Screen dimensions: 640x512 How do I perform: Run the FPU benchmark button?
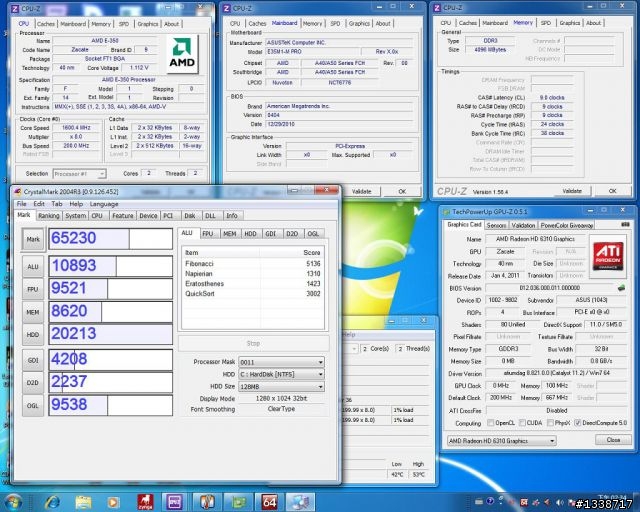[33, 289]
